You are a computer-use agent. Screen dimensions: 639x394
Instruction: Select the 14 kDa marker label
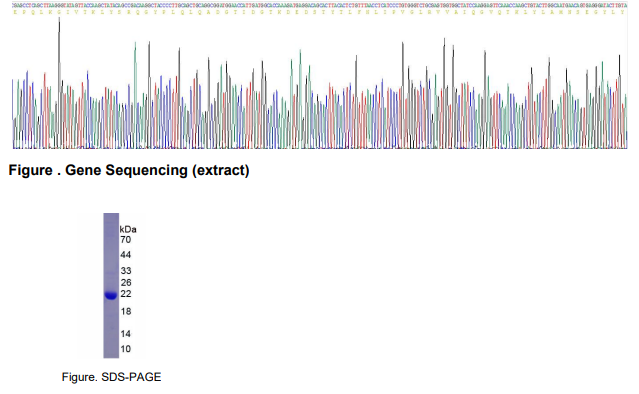coord(126,334)
